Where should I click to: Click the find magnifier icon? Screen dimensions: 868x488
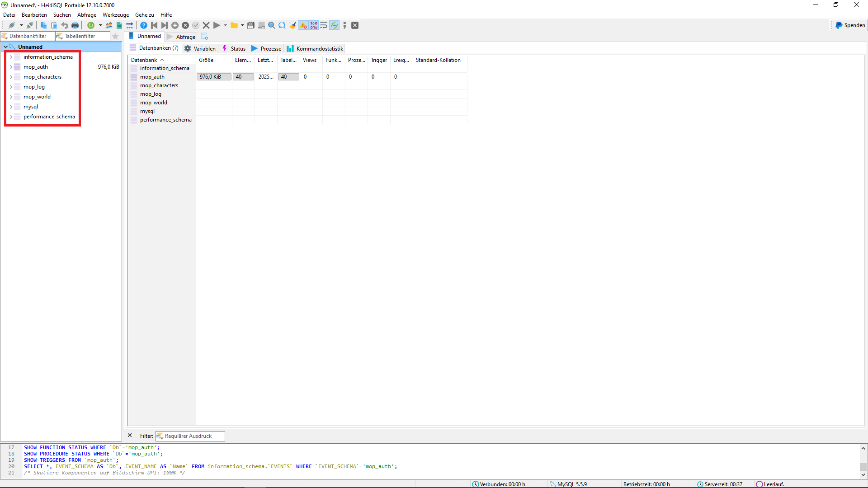click(272, 25)
